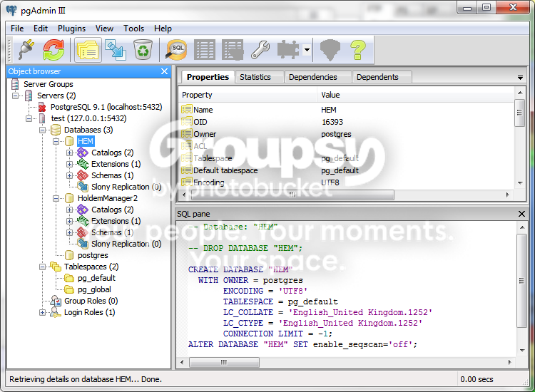This screenshot has height=392, width=535.
Task: Drop the object with recycle bin icon
Action: point(143,50)
